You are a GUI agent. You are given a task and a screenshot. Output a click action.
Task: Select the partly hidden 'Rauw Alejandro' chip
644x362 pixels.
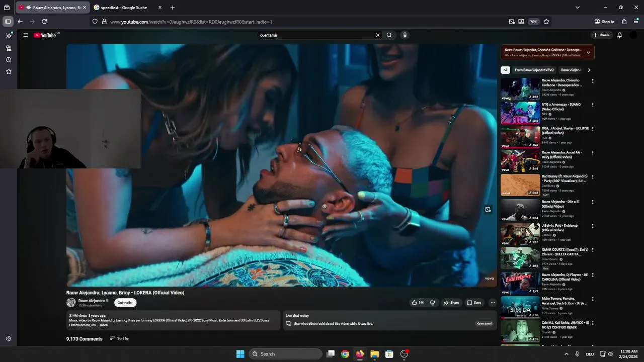[x=571, y=70]
